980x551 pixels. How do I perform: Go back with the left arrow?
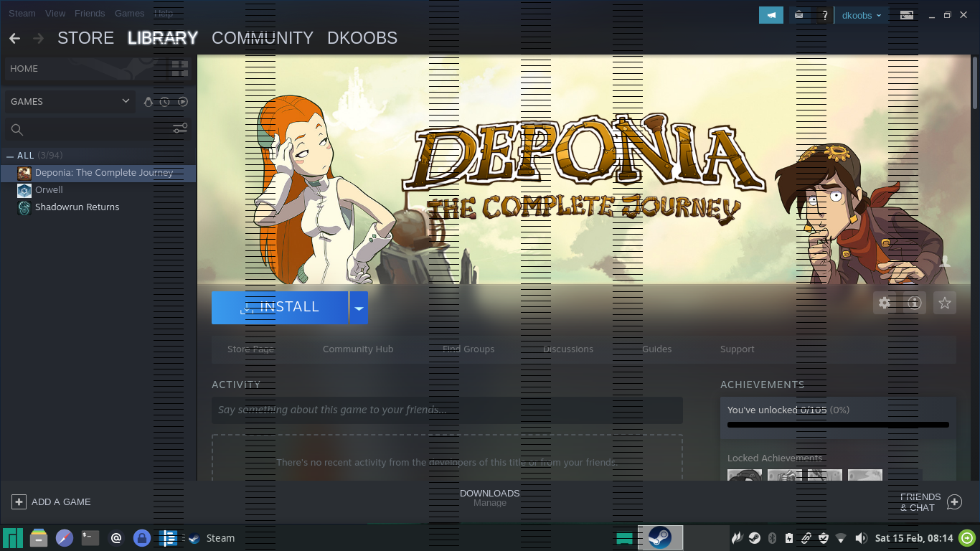pos(14,38)
